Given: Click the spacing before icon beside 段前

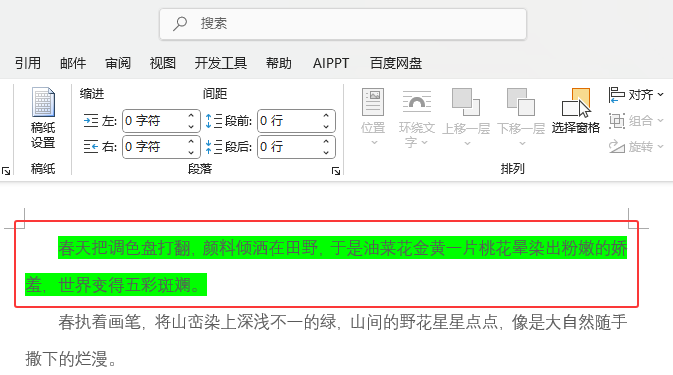Looking at the screenshot, I should pos(213,121).
